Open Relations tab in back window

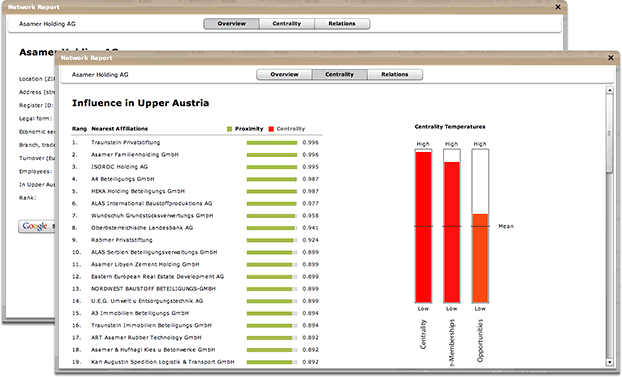click(x=342, y=24)
